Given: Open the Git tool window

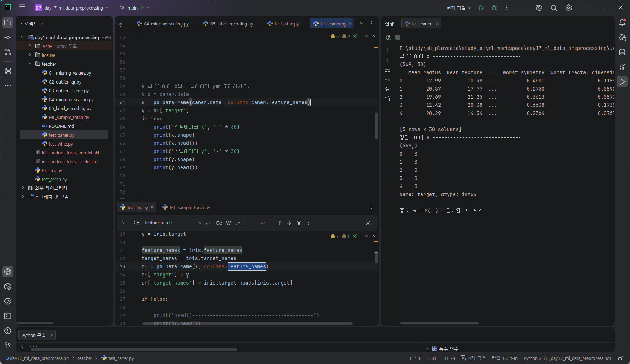Looking at the screenshot, I should (x=8, y=346).
